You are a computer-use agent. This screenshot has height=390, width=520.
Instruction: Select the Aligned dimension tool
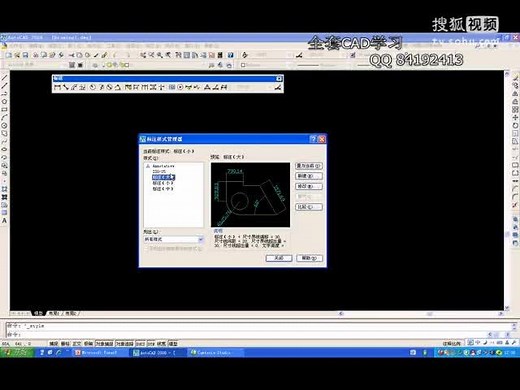[x=66, y=88]
